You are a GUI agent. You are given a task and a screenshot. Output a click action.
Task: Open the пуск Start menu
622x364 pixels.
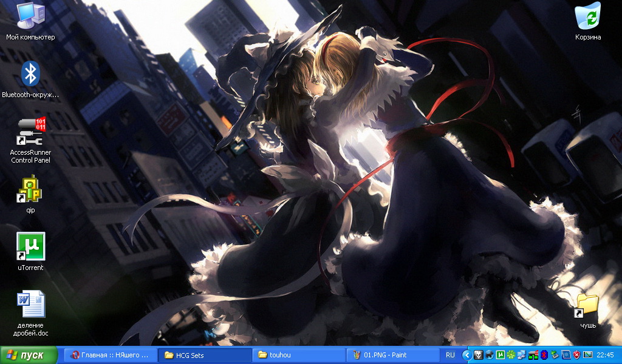[x=29, y=355]
